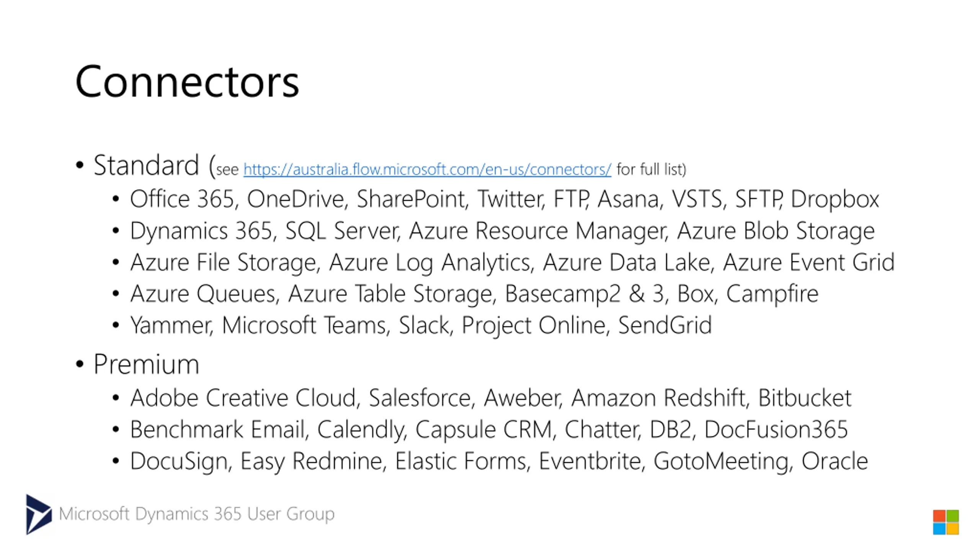Click the blue square in Microsoft logo

point(939,529)
